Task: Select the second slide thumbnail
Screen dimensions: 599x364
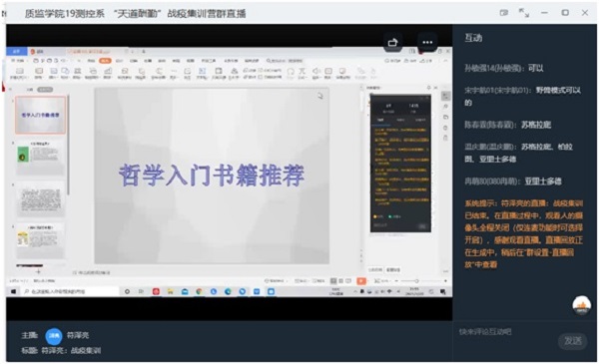Action: (x=40, y=158)
